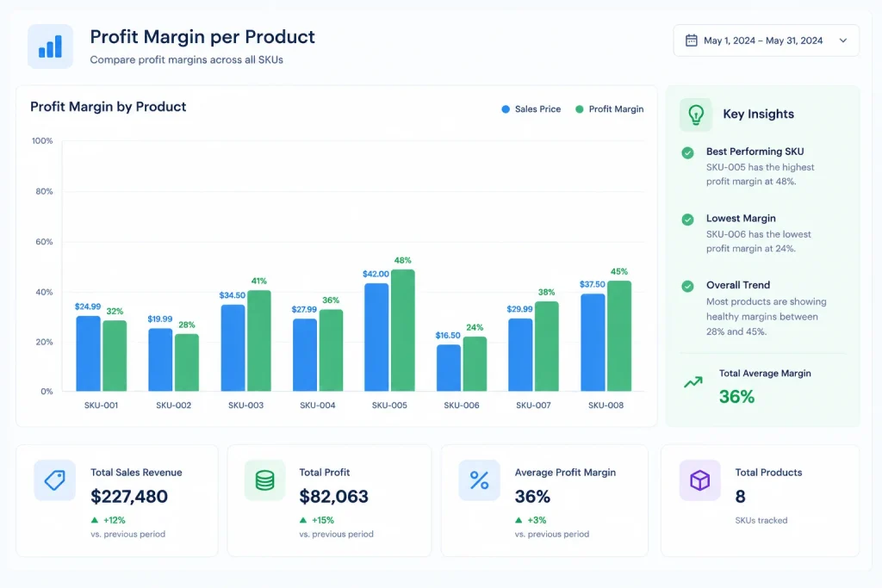Click the green SKU-008 profit margin bar
This screenshot has height=588, width=882.
pyautogui.click(x=619, y=336)
